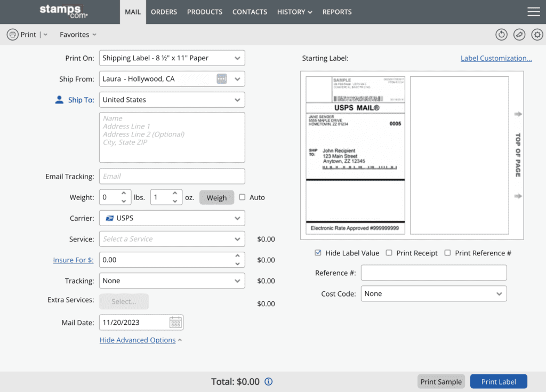Click the blue Ship To contact icon
The image size is (546, 392).
click(x=59, y=99)
